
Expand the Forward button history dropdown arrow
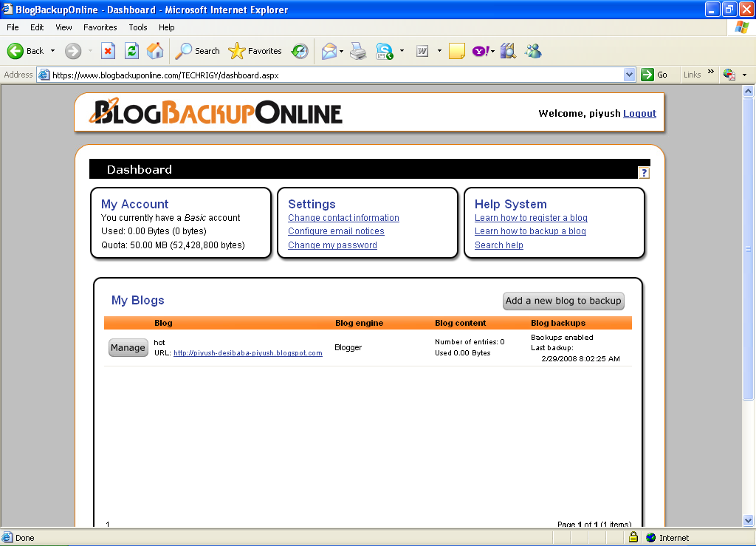pos(89,51)
